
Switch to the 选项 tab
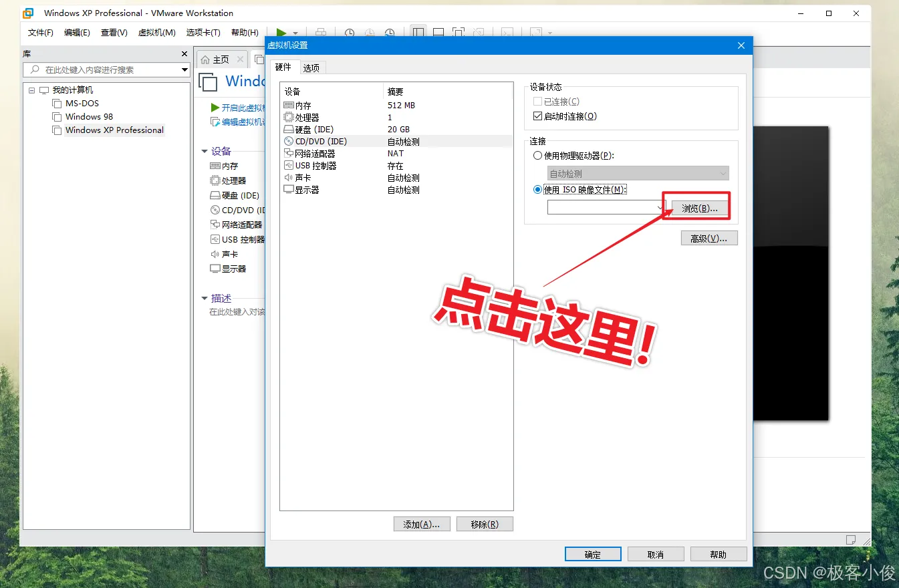pos(311,67)
